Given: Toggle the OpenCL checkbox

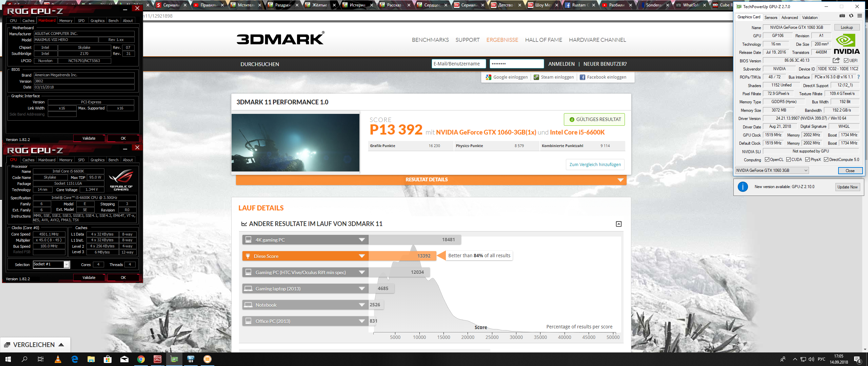Looking at the screenshot, I should pyautogui.click(x=767, y=160).
